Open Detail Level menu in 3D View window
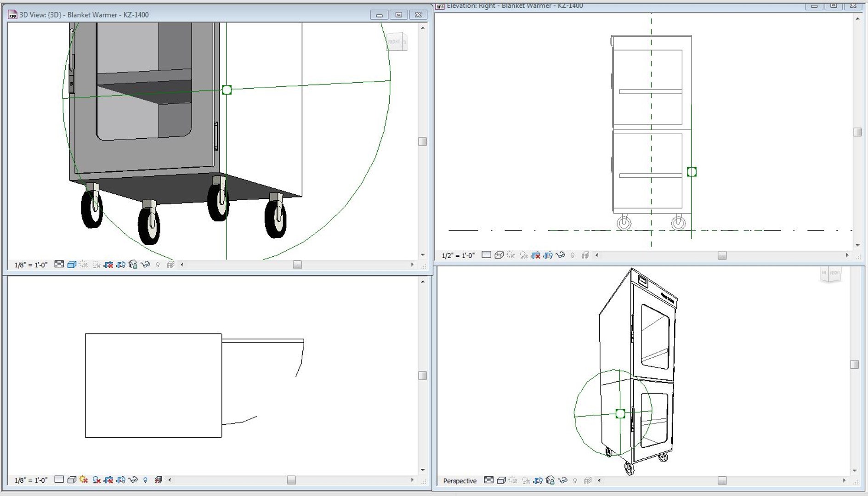 59,265
